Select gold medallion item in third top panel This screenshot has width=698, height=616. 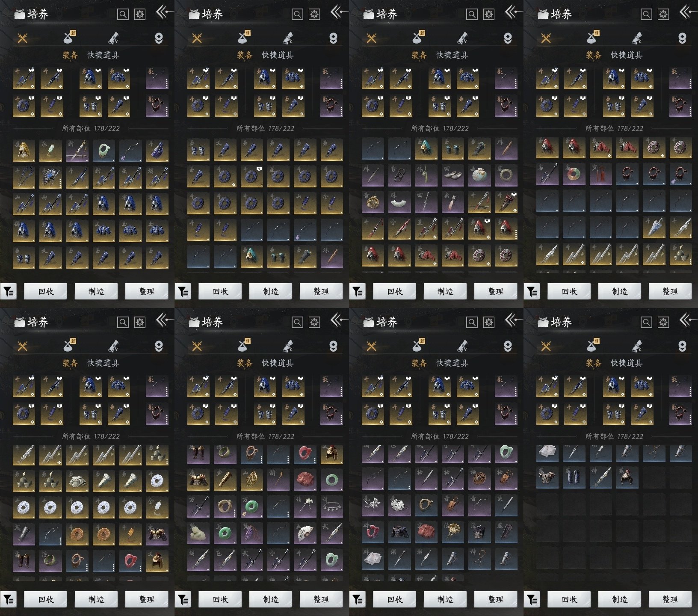coord(373,202)
